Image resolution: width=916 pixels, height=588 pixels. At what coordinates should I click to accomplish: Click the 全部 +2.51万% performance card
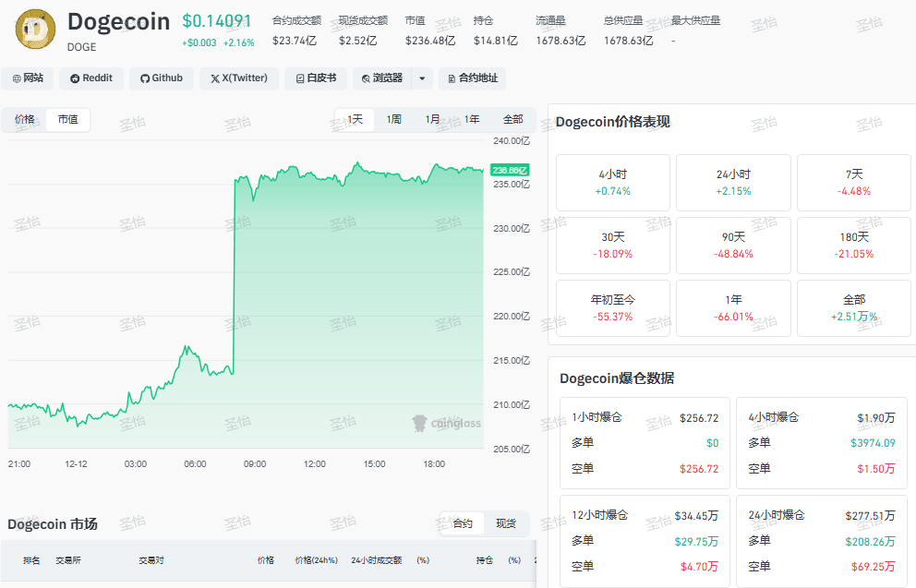coord(854,308)
